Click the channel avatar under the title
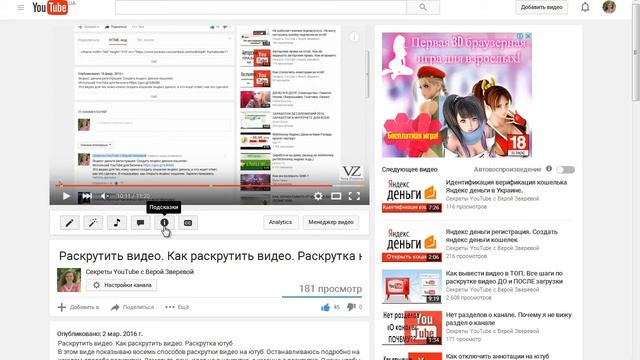 (x=69, y=280)
